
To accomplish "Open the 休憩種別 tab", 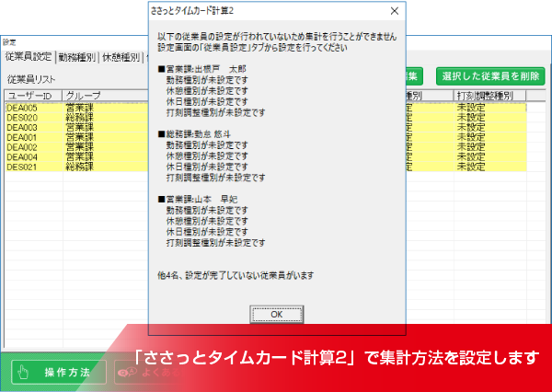I will (121, 57).
